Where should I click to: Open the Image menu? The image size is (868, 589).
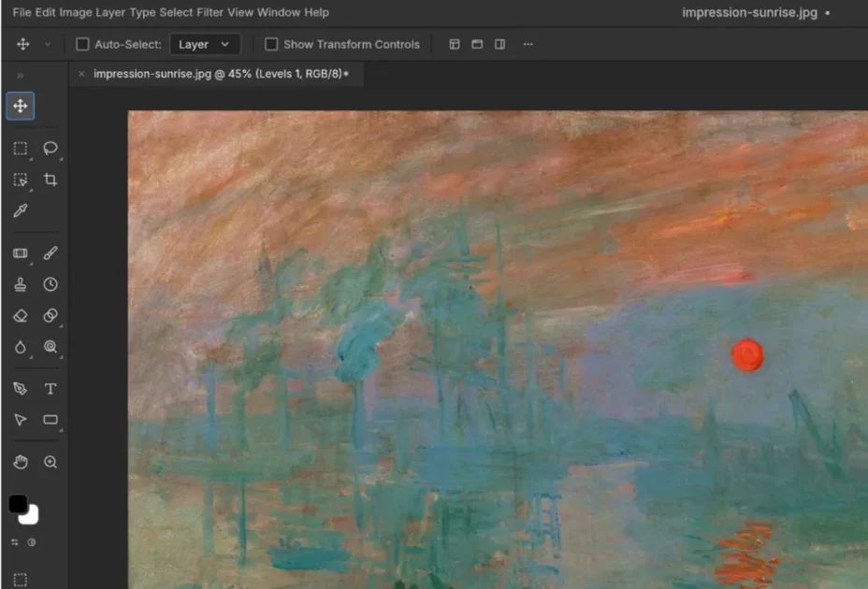[x=75, y=12]
